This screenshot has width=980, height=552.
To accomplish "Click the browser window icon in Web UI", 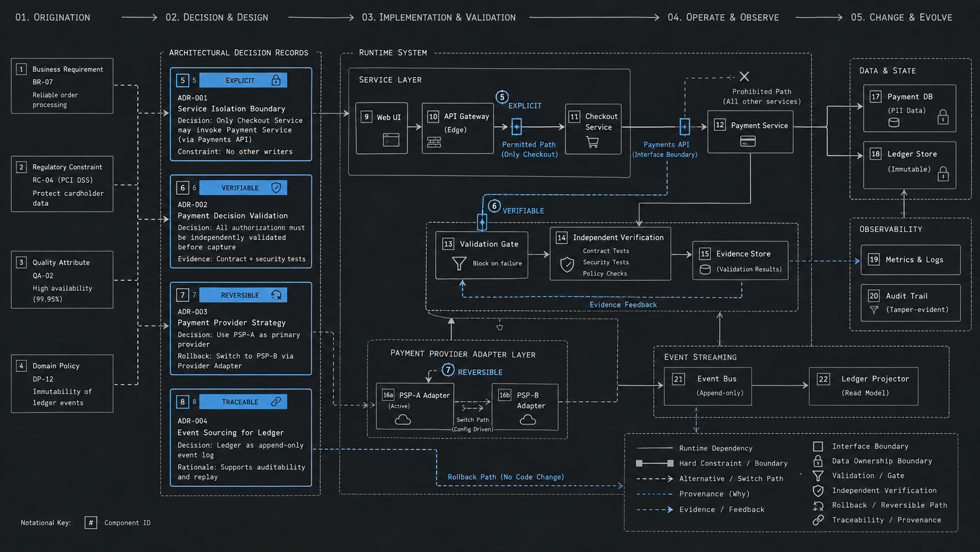I will point(391,140).
